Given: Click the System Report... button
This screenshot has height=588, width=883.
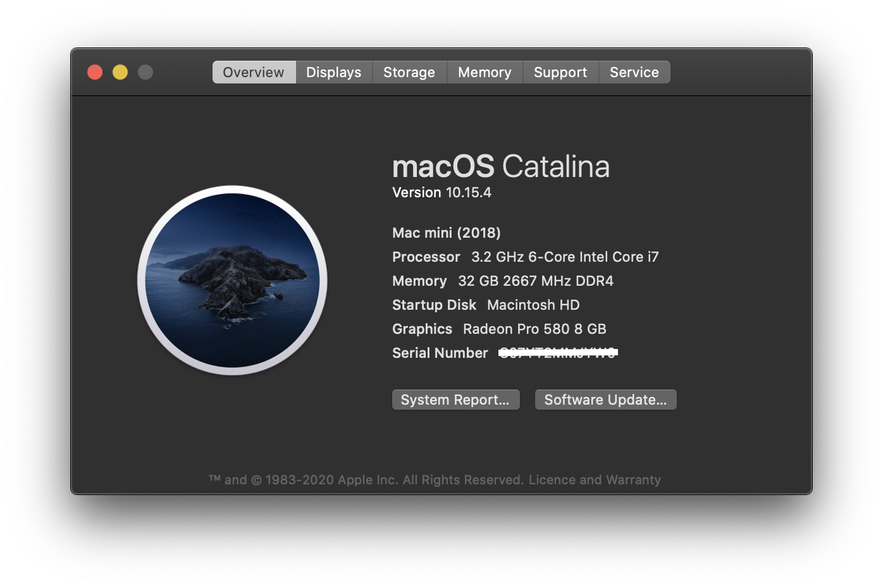Looking at the screenshot, I should click(455, 400).
